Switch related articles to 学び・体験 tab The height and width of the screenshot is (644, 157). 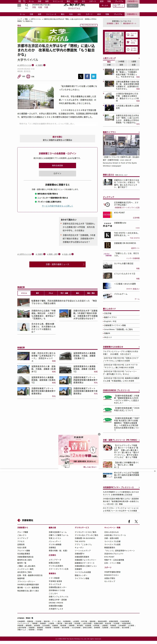coord(64,293)
